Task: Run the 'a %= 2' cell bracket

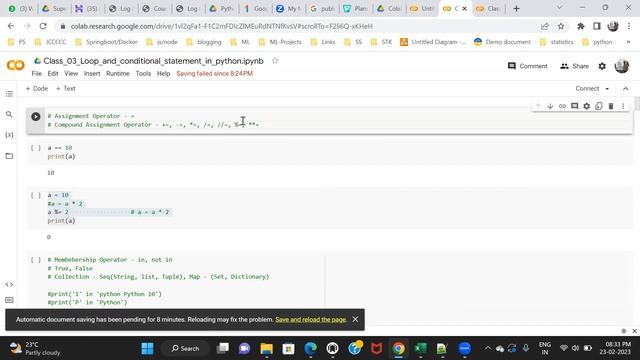Action: (x=36, y=195)
